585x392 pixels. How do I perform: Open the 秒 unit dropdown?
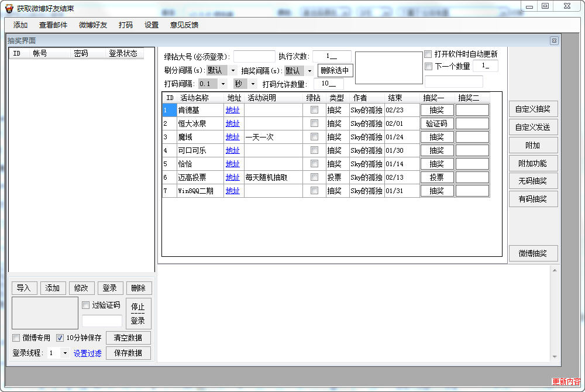[x=253, y=84]
